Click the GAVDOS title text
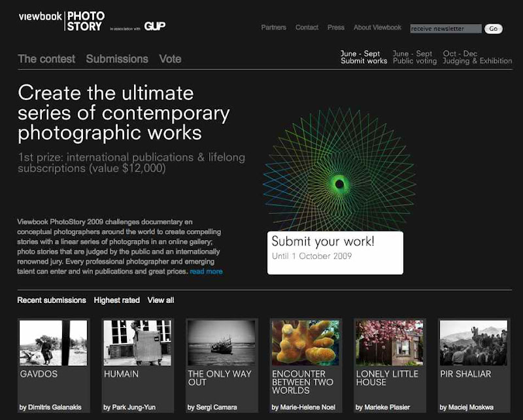Viewport: 523px width, 420px height. point(39,374)
